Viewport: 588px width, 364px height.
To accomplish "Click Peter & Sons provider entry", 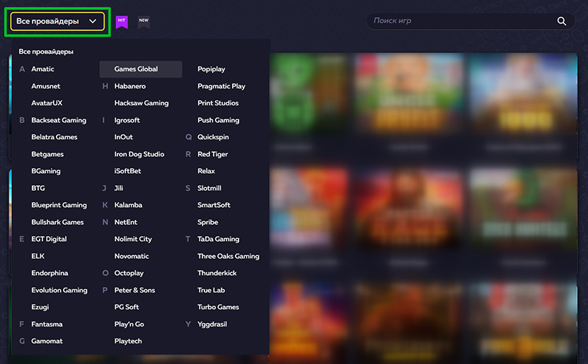I will point(134,290).
